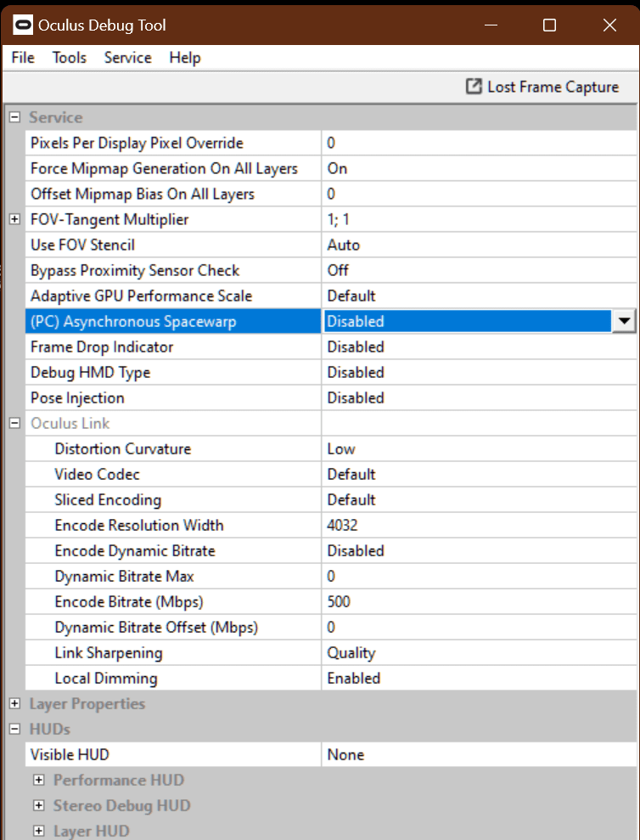Image resolution: width=640 pixels, height=840 pixels.
Task: Select the Video Codec label
Action: click(97, 474)
